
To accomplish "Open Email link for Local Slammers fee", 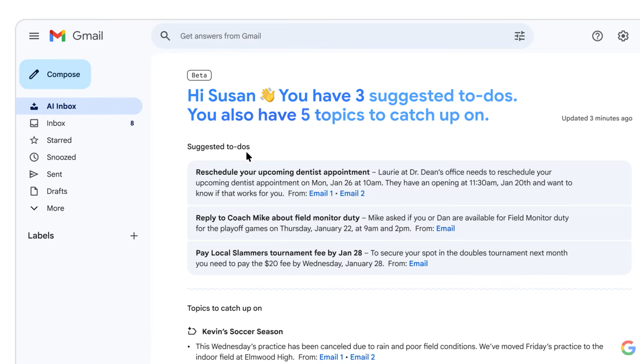I will [x=418, y=264].
